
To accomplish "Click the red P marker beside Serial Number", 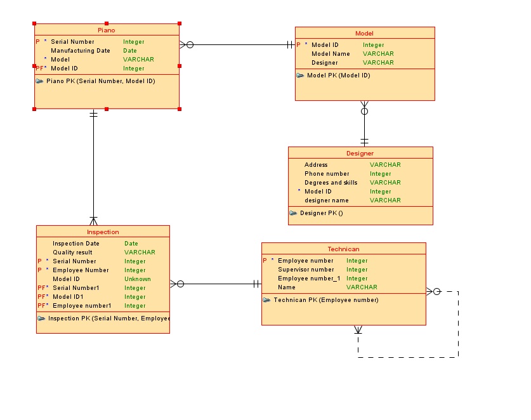I will point(36,41).
